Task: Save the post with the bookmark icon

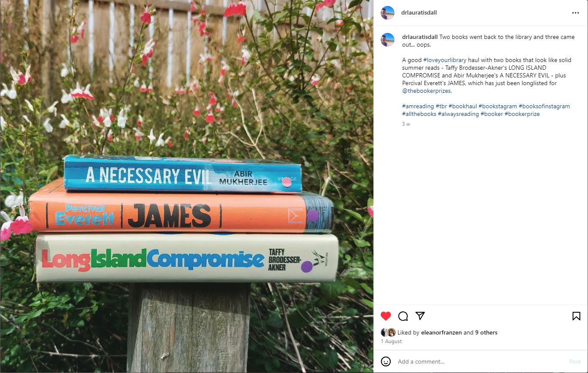Action: point(576,316)
